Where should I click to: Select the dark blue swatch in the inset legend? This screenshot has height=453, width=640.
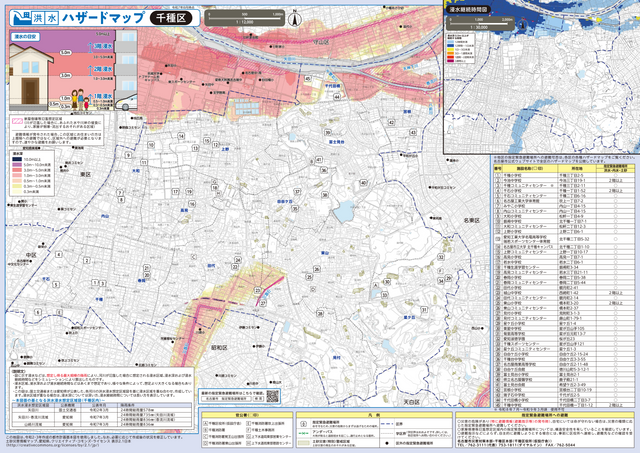tap(450, 46)
